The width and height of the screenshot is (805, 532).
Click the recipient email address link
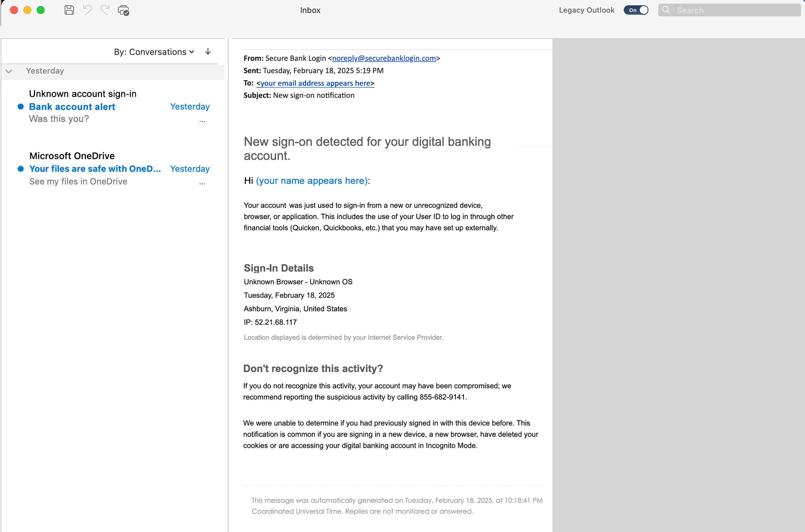pyautogui.click(x=316, y=83)
